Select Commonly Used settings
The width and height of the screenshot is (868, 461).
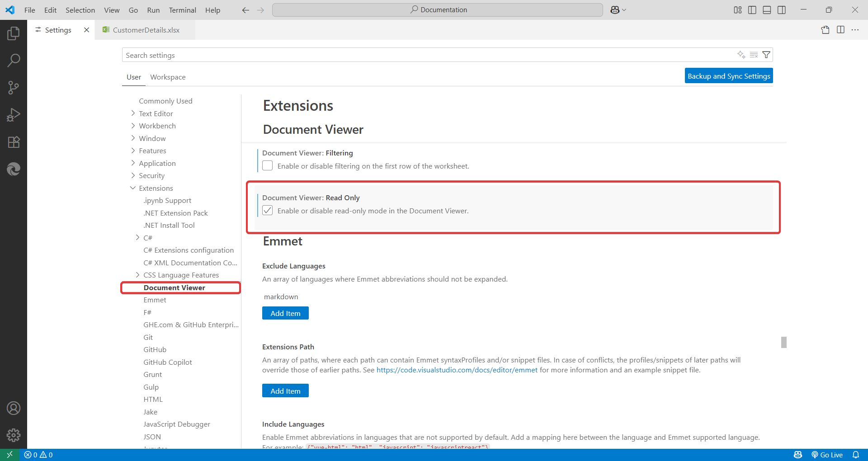[165, 101]
